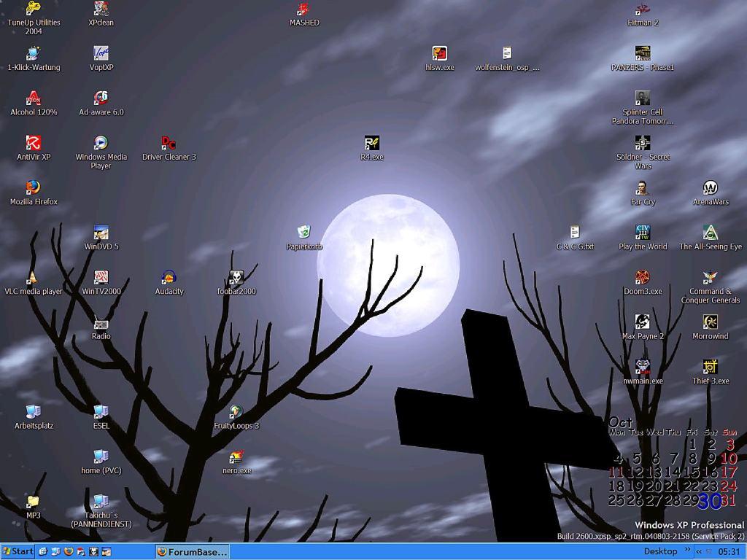Screen dimensions: 747x560
Task: Open Driver Cleaner 3 shortcut
Action: coord(169,149)
